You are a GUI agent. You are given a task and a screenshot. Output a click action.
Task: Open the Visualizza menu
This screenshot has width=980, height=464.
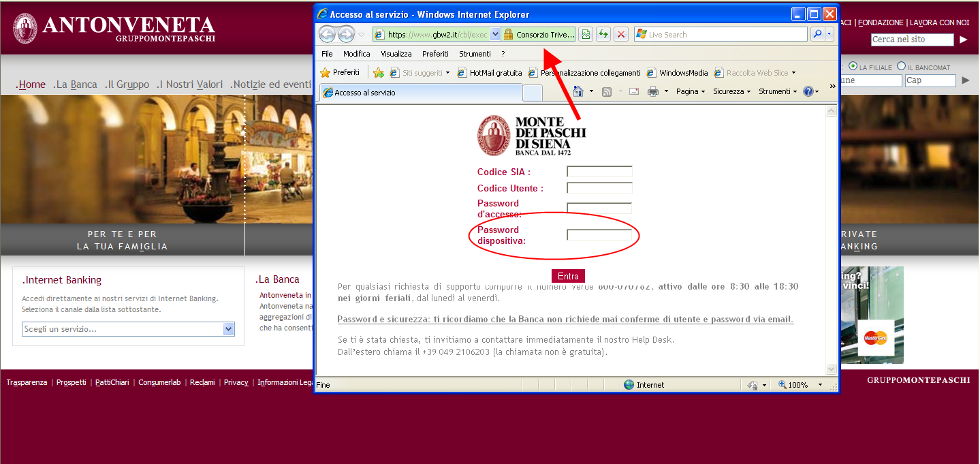(x=396, y=54)
